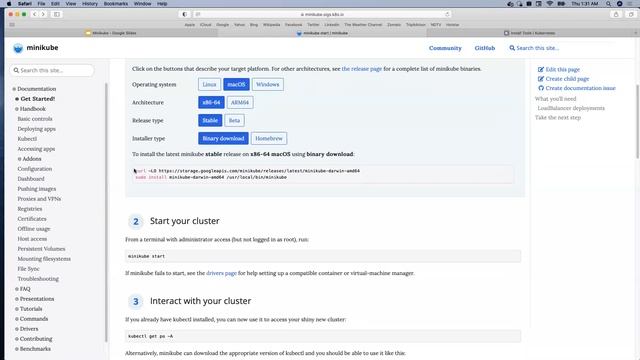The image size is (640, 360).
Task: Switch to Minikube Google Slides tab
Action: click(111, 33)
